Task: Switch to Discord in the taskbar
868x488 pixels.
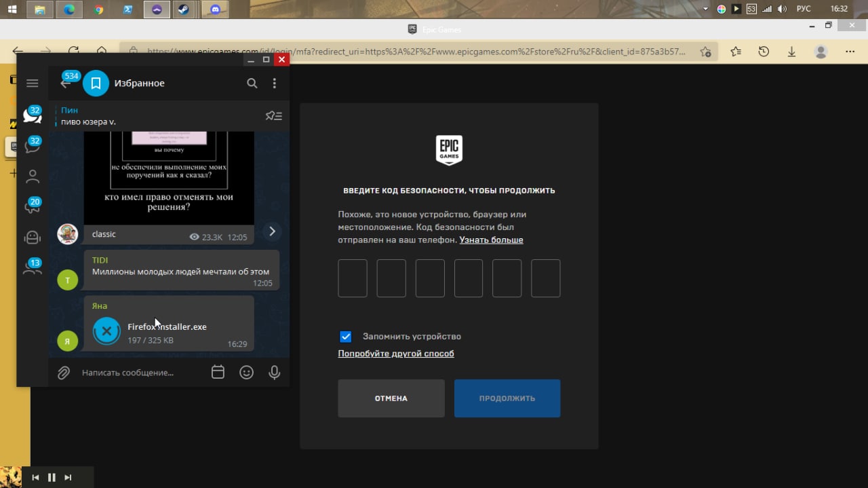Action: [x=215, y=10]
